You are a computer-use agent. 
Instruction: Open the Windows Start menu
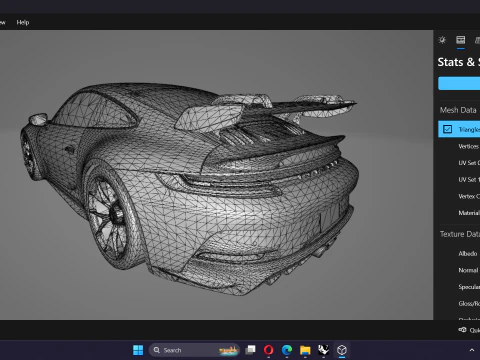[138, 350]
